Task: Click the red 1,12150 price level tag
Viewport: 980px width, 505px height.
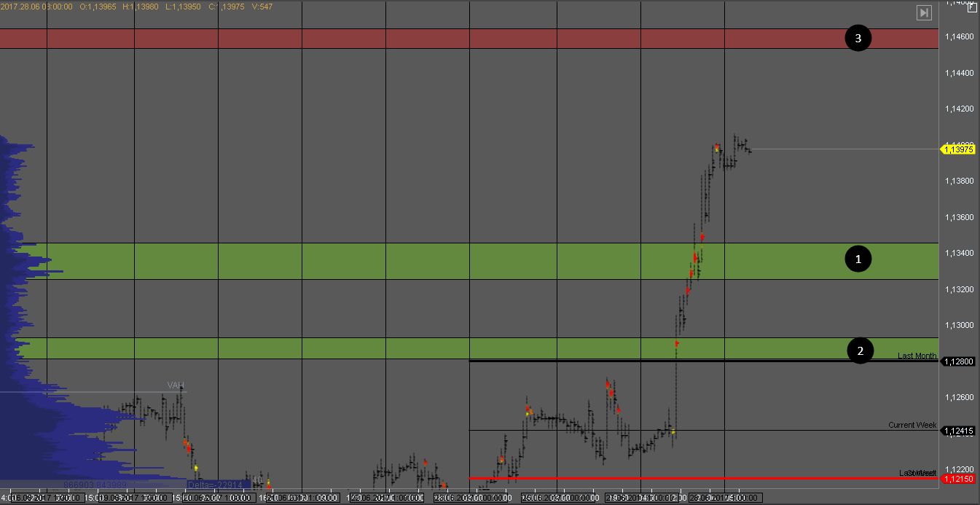Action: coord(958,479)
